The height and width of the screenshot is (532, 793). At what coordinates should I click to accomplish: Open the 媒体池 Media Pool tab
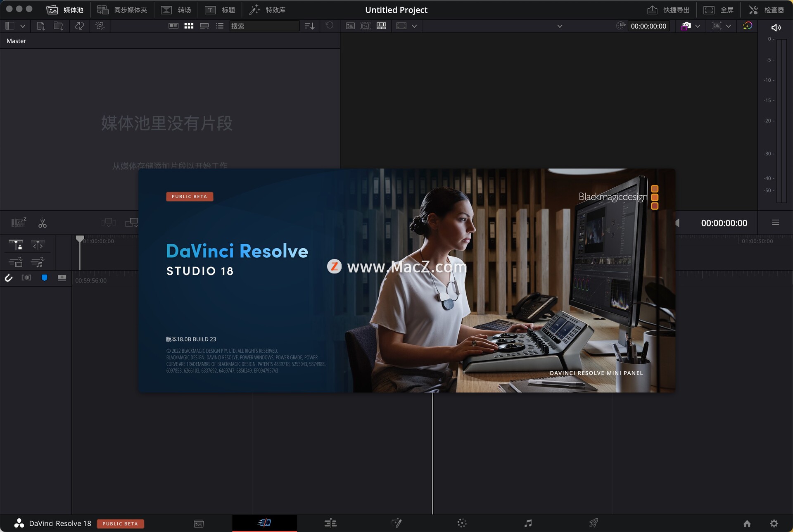(x=65, y=10)
